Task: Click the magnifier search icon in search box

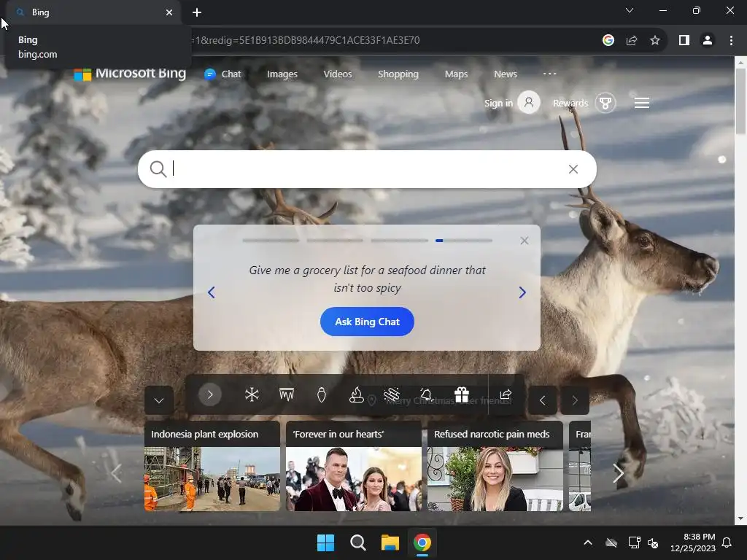Action: click(x=158, y=168)
